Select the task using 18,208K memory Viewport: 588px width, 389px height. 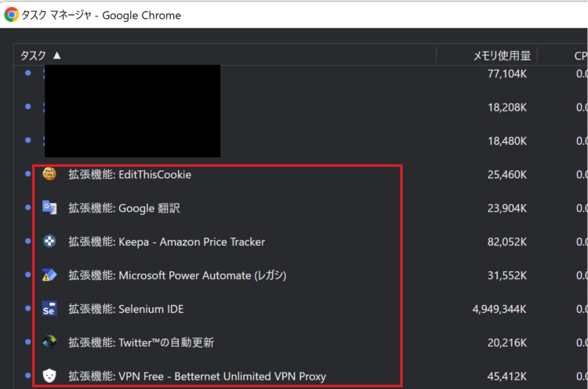click(301, 107)
